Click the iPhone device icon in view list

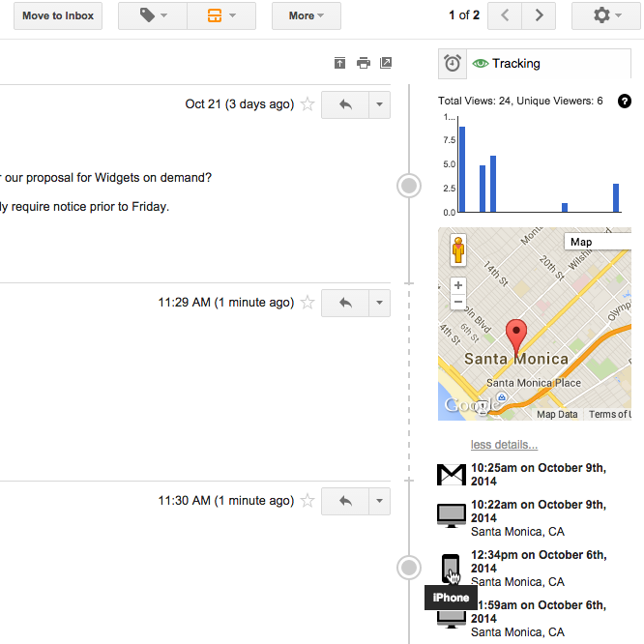click(451, 569)
